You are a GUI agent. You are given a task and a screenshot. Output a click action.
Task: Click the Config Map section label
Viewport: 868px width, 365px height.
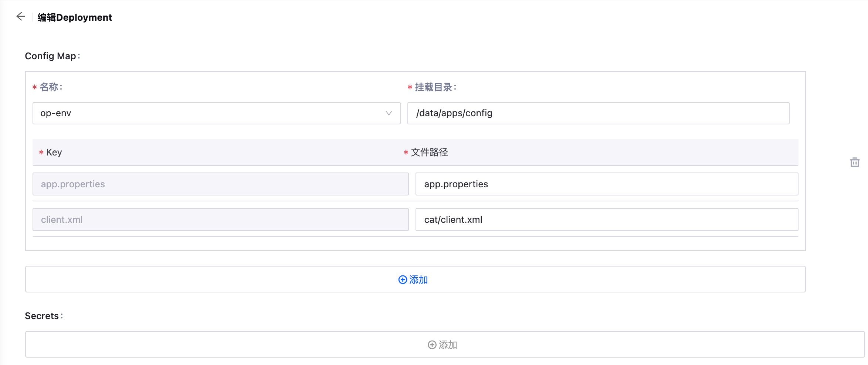pyautogui.click(x=51, y=56)
